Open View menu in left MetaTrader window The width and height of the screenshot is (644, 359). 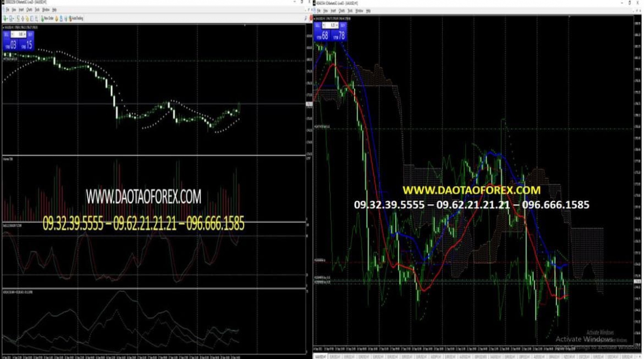14,10
